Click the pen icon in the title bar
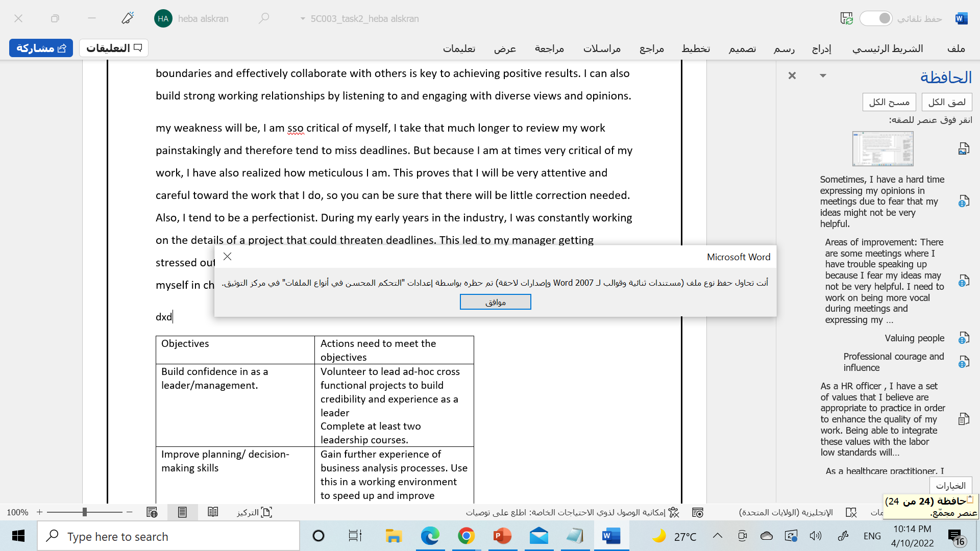This screenshot has width=980, height=551. 128,19
